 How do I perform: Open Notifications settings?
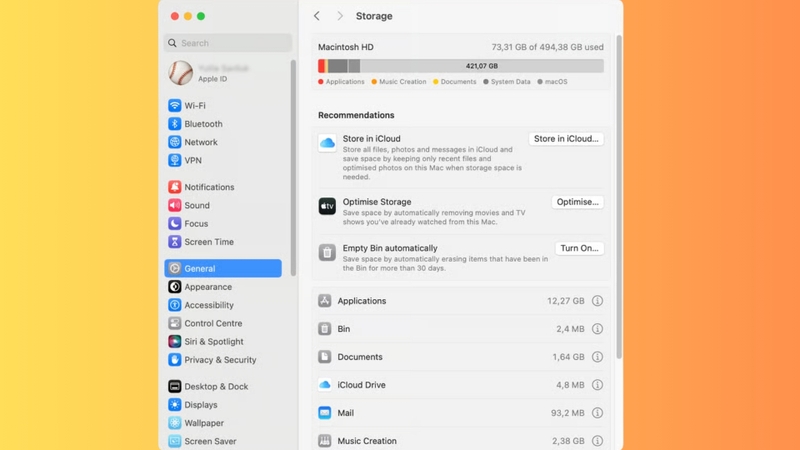click(223, 187)
